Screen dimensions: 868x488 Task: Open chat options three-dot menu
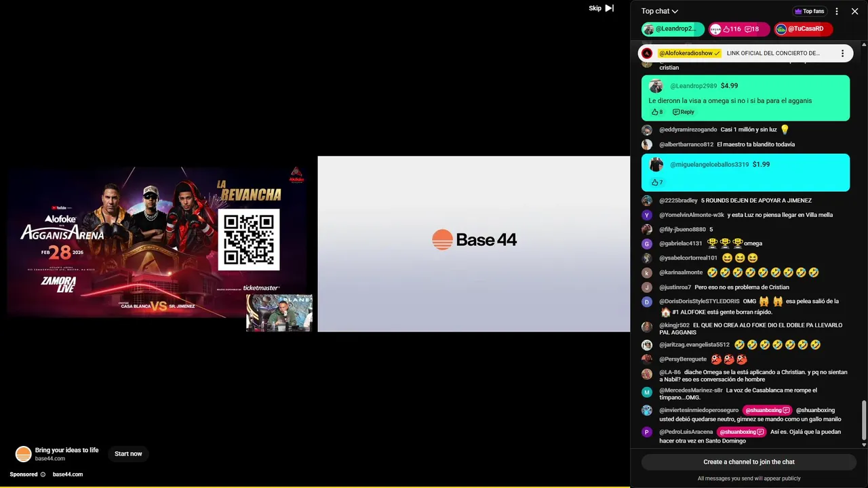837,11
